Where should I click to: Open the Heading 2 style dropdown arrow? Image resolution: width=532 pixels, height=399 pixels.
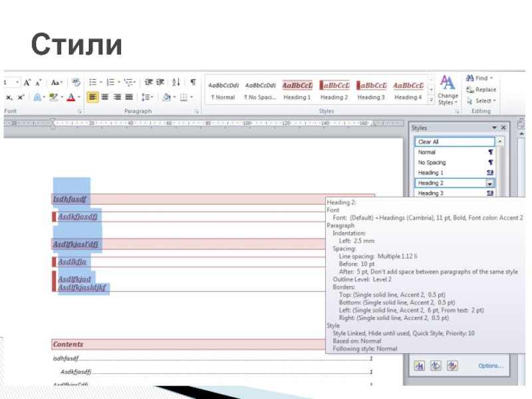pos(490,183)
